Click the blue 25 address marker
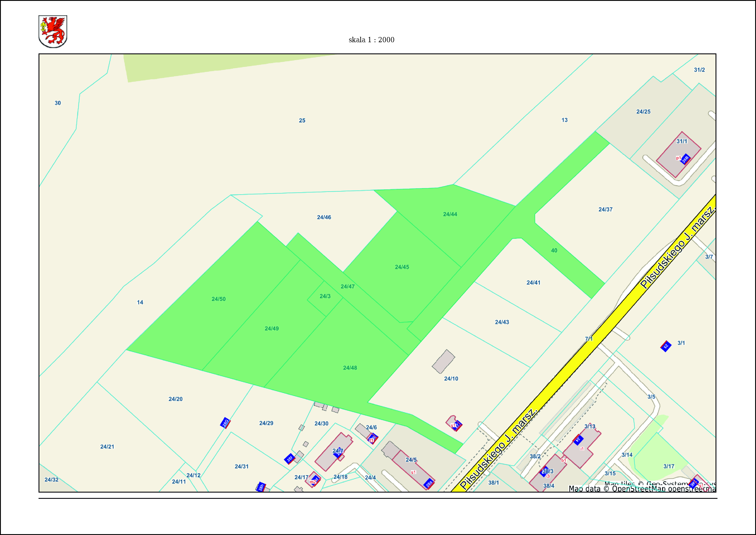The width and height of the screenshot is (756, 535). pyautogui.click(x=666, y=346)
